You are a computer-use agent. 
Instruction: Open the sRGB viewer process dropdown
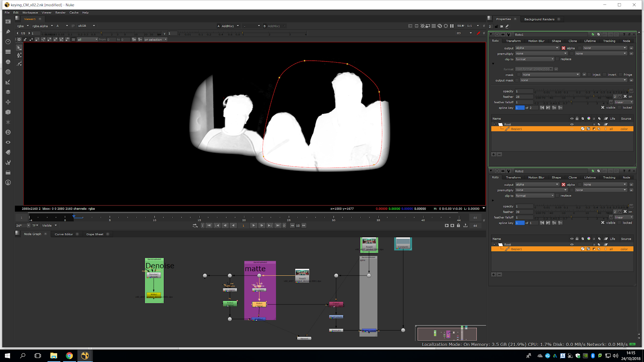87,26
